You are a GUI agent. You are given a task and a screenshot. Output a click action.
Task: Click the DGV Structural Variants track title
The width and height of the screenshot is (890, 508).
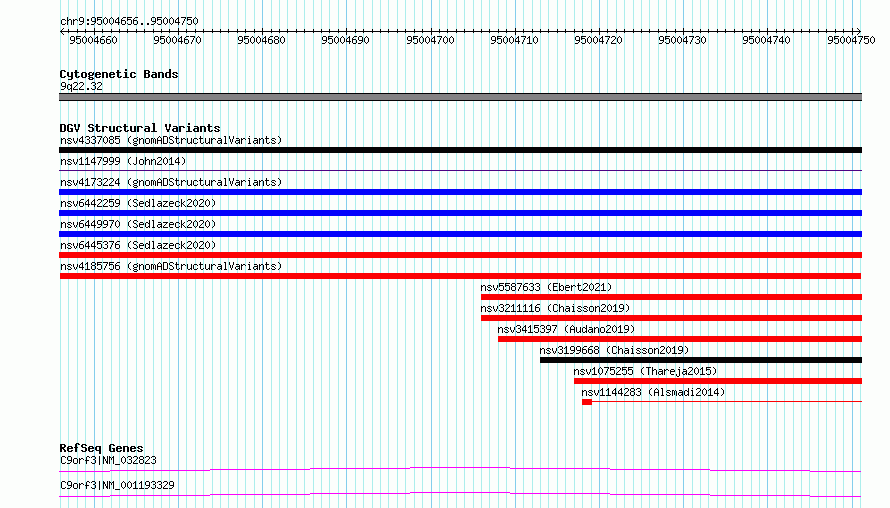140,128
